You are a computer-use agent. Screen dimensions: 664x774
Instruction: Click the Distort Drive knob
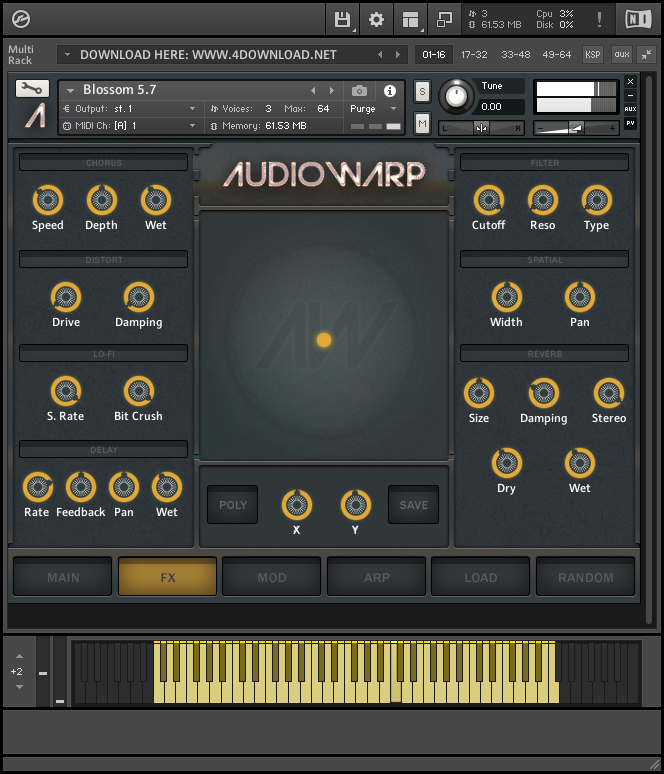(x=66, y=297)
